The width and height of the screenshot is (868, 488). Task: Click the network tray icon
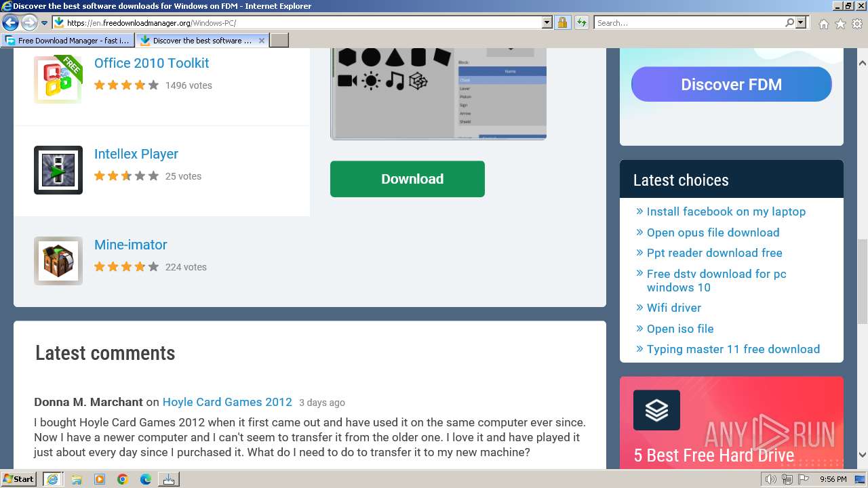point(787,479)
